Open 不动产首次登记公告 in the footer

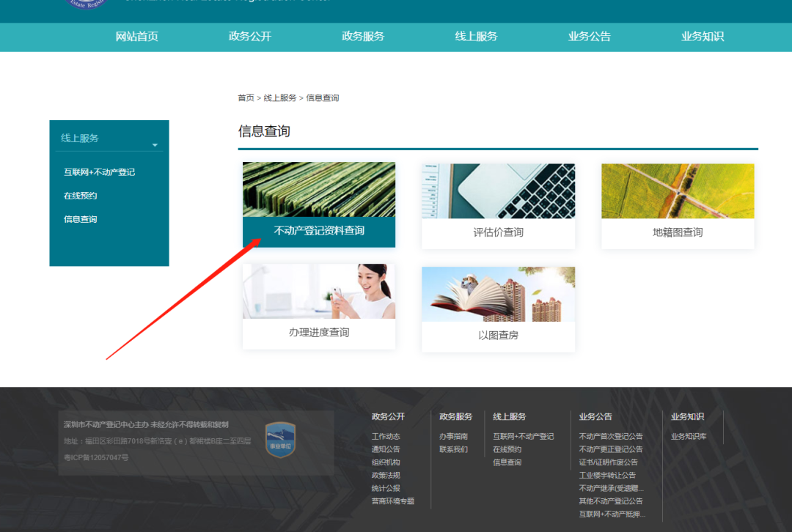tap(611, 437)
